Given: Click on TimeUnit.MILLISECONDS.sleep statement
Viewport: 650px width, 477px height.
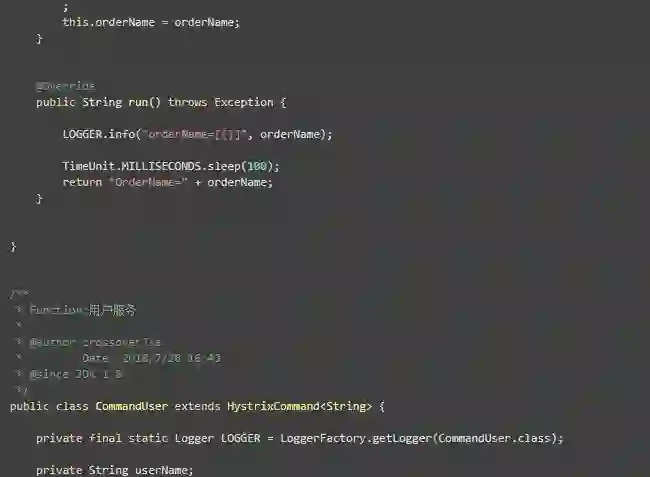Looking at the screenshot, I should [171, 166].
